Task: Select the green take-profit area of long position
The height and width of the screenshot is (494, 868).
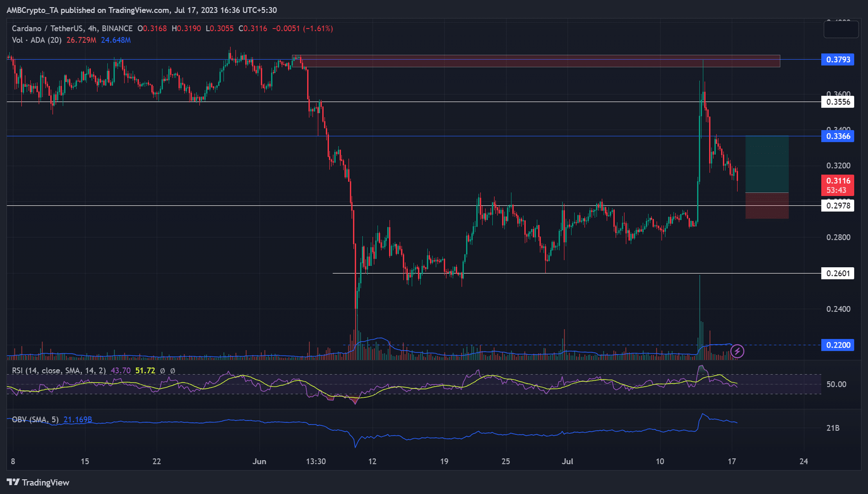Action: click(767, 164)
